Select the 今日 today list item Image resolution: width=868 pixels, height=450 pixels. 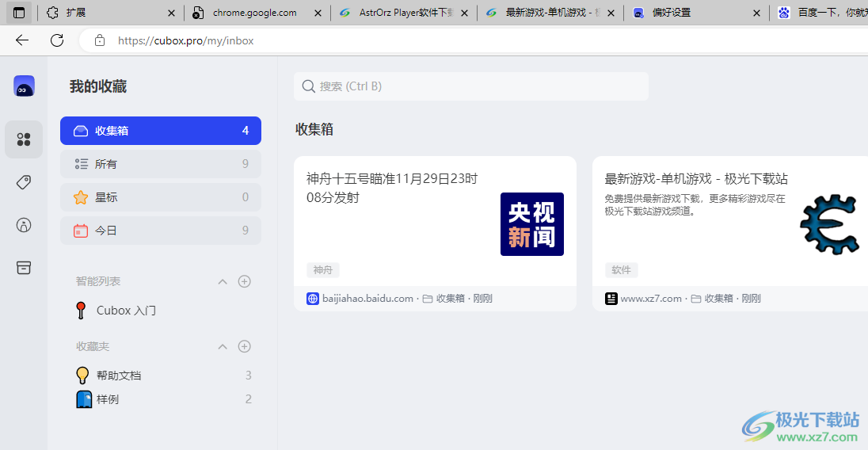pyautogui.click(x=161, y=231)
